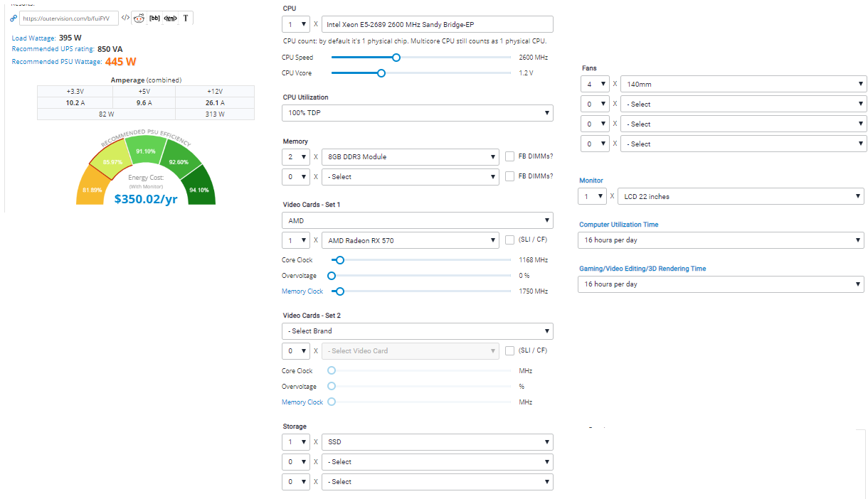Enable SLI / CF for Radeon RX 570
The height and width of the screenshot is (499, 868).
point(509,240)
